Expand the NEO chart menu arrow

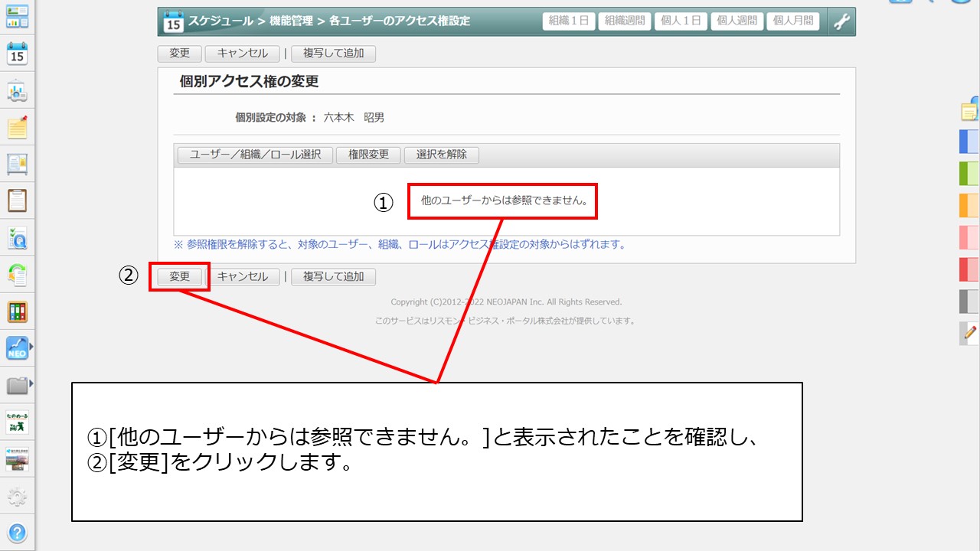point(31,347)
